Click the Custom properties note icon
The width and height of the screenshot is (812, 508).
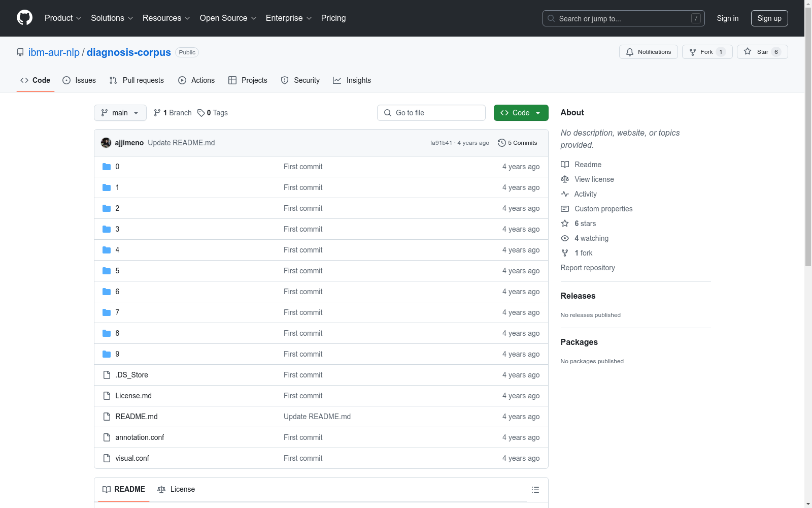565,209
